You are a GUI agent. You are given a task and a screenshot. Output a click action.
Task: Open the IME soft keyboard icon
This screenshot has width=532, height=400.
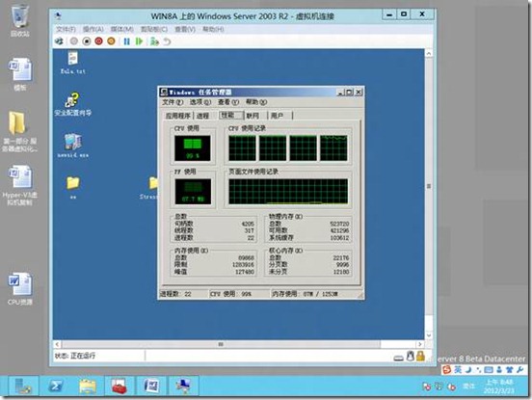coord(489,369)
